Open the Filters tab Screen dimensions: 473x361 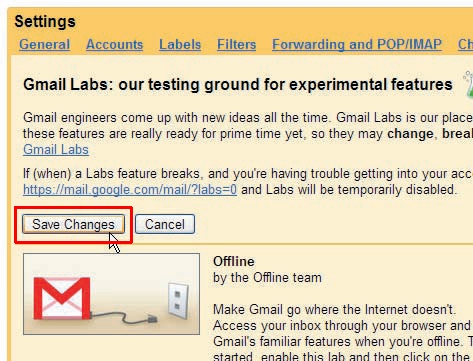tap(237, 44)
